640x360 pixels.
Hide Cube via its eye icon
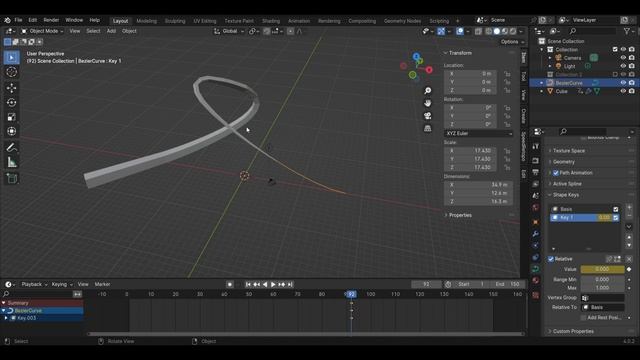click(x=623, y=91)
